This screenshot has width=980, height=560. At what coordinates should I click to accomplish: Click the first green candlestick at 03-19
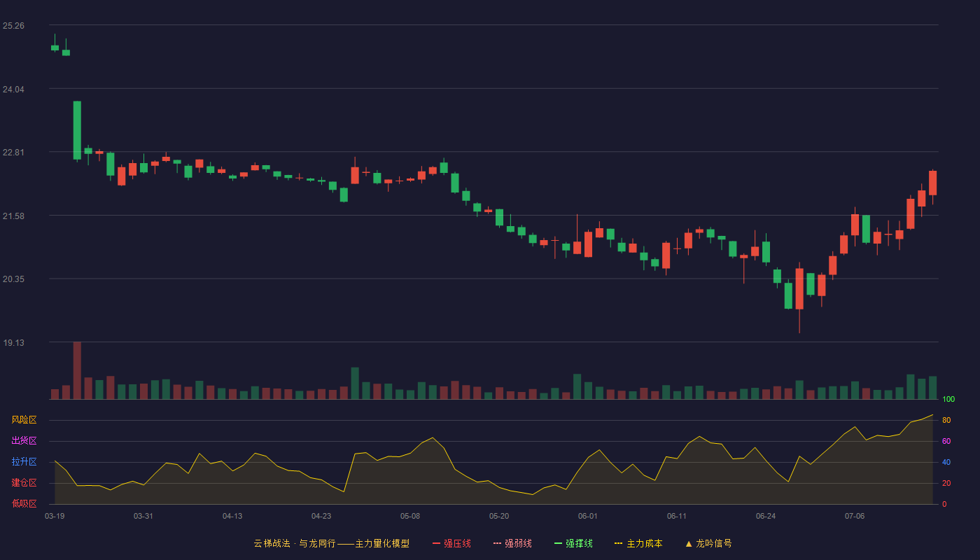pos(55,48)
